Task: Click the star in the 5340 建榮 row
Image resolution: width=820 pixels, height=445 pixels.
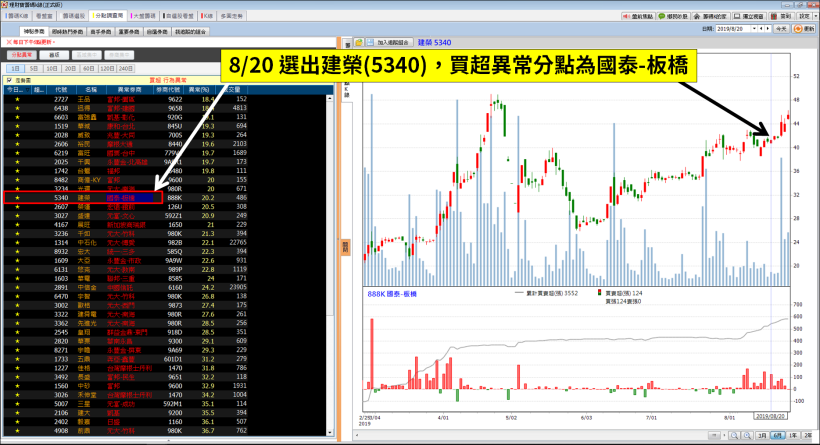Action: click(17, 198)
